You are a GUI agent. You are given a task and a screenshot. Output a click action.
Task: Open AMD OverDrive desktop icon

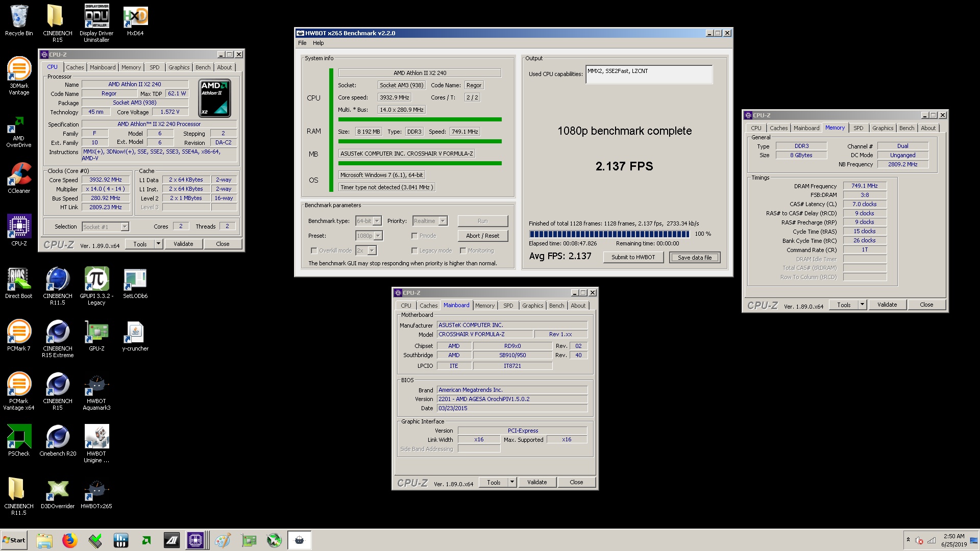coord(19,132)
